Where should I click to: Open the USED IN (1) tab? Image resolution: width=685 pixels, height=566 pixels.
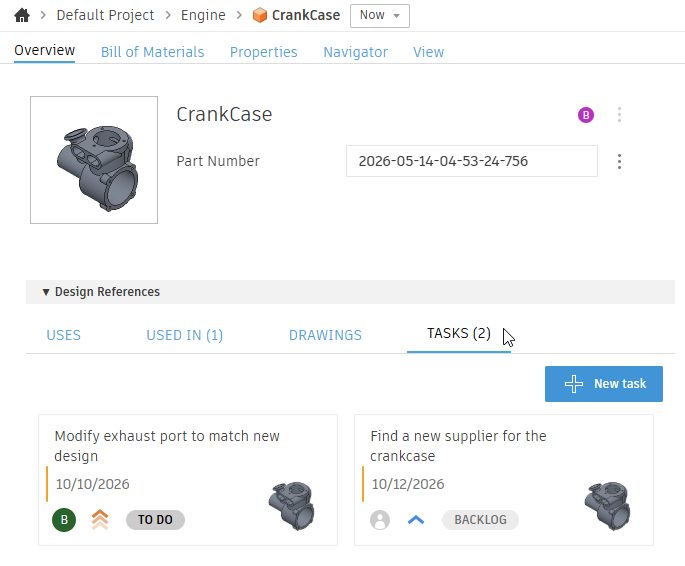[x=184, y=335]
